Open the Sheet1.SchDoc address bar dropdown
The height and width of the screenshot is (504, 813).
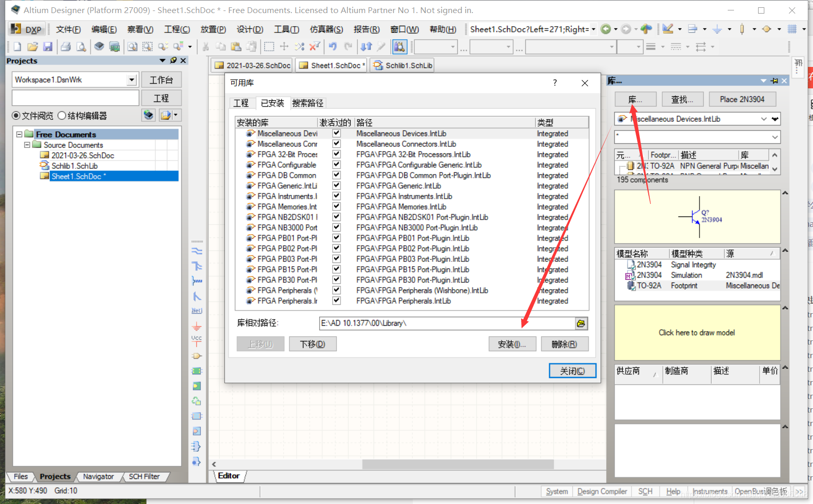[x=593, y=29]
